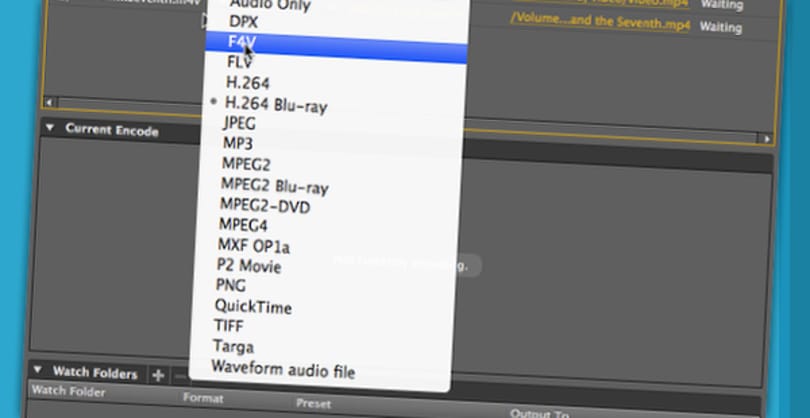Screen dimensions: 810x418
Task: Pick PNG from the format list
Action: [x=230, y=285]
